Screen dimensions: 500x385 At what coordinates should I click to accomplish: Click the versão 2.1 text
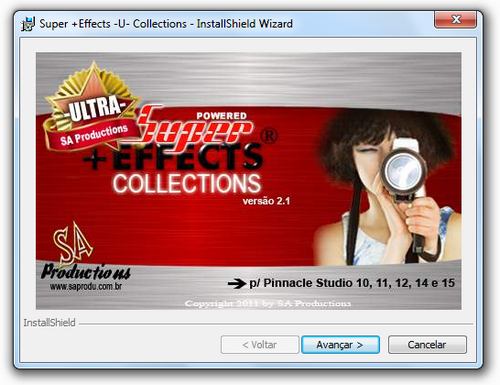(x=266, y=201)
